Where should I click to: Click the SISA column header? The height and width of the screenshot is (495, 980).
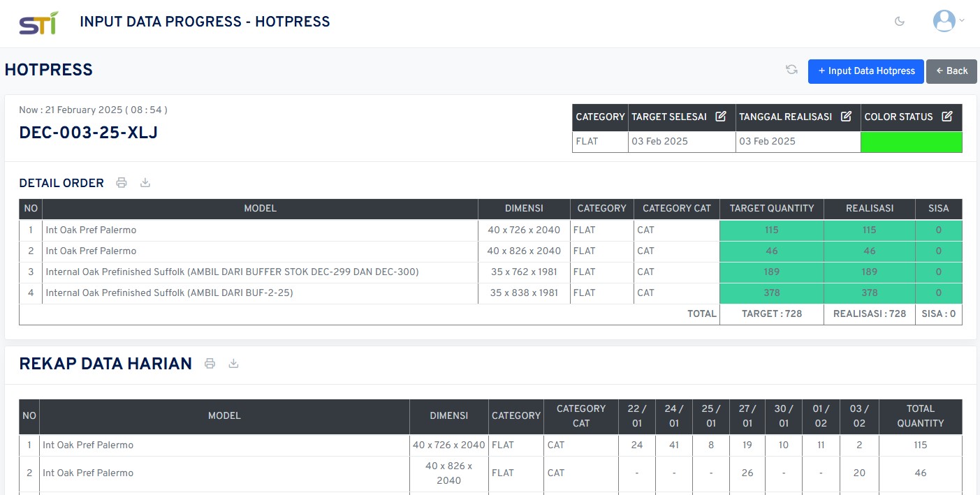(x=939, y=208)
